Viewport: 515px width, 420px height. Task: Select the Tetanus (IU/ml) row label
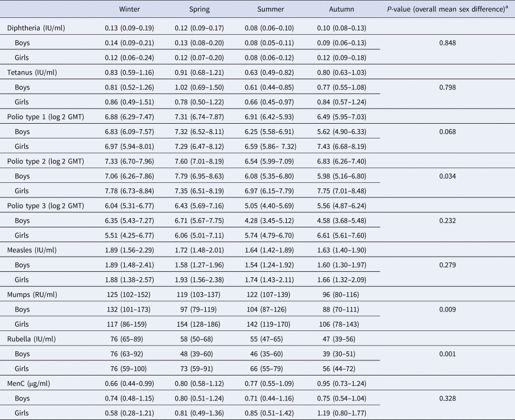click(x=32, y=72)
